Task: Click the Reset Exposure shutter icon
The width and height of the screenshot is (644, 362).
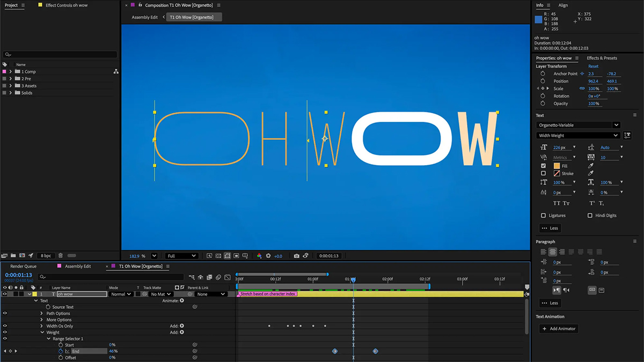Action: [x=268, y=256]
